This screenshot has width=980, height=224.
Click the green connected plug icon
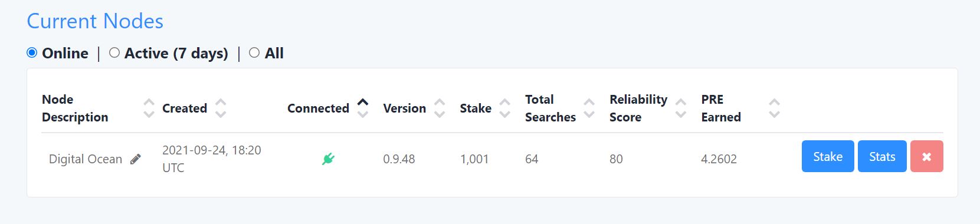pyautogui.click(x=329, y=159)
